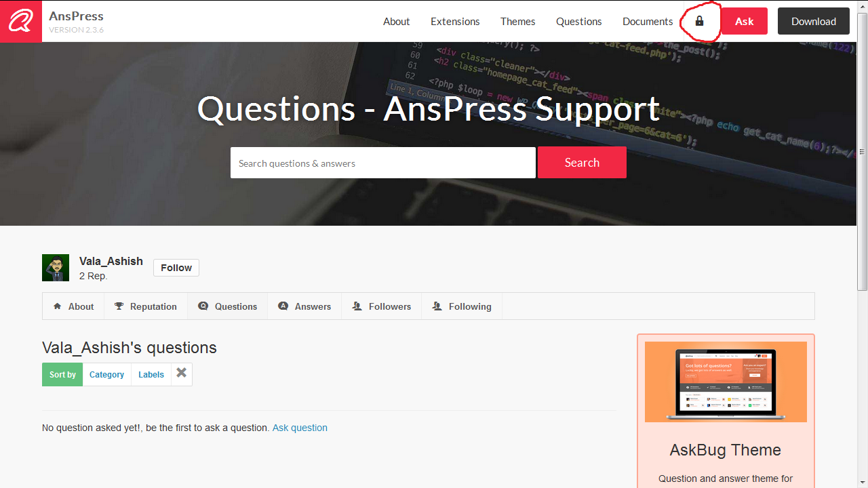Screen dimensions: 868x488
Task: Open the Labels sort dropdown
Action: click(151, 374)
